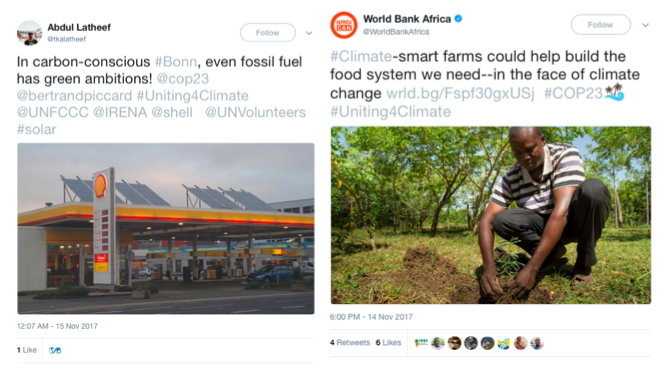667x387 pixels.
Task: Open the farmer planting photo
Action: pos(490,215)
